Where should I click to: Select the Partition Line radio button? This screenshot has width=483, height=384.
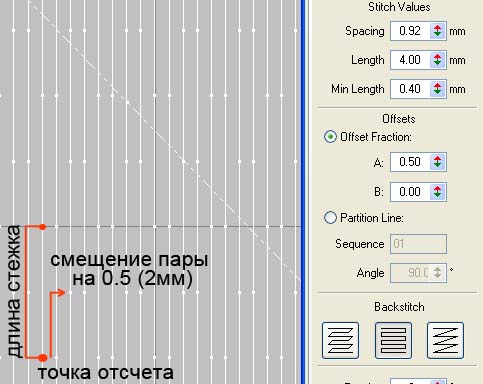[x=330, y=218]
